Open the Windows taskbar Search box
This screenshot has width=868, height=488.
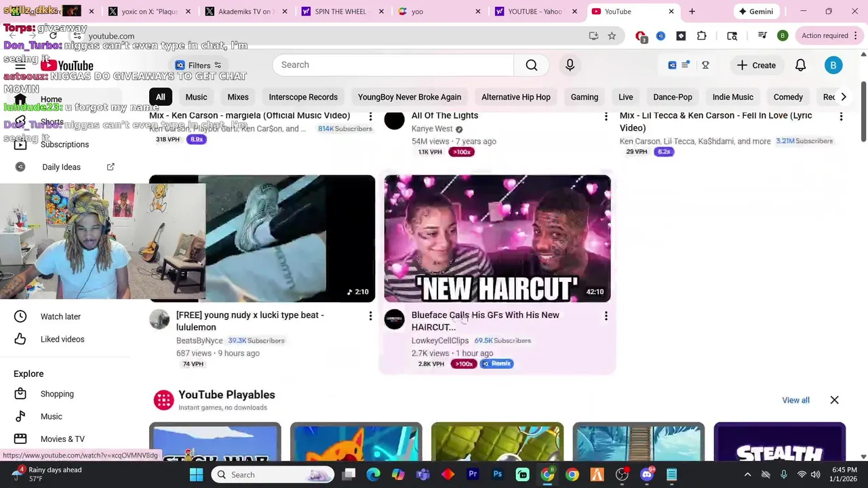click(x=271, y=474)
